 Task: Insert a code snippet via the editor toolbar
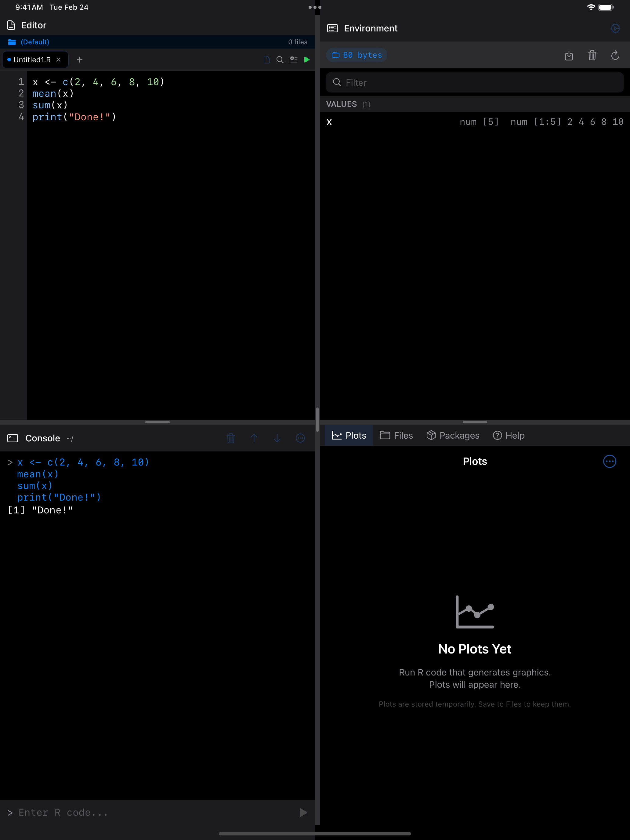tap(294, 60)
